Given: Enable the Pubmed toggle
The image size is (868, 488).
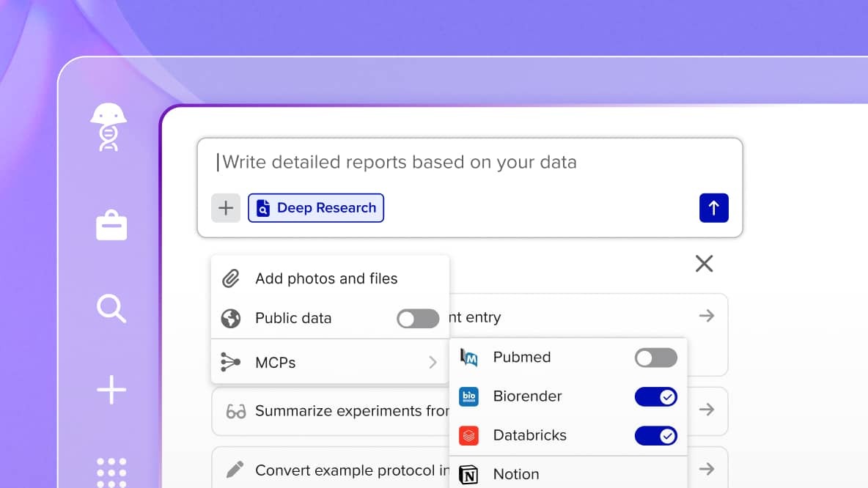Looking at the screenshot, I should point(655,358).
